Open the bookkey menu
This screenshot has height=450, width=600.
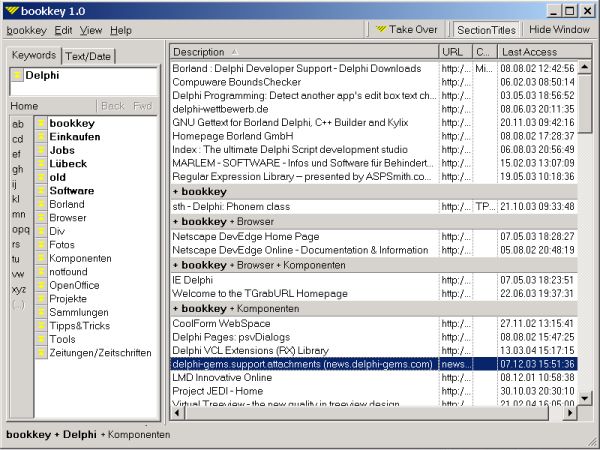pyautogui.click(x=26, y=30)
